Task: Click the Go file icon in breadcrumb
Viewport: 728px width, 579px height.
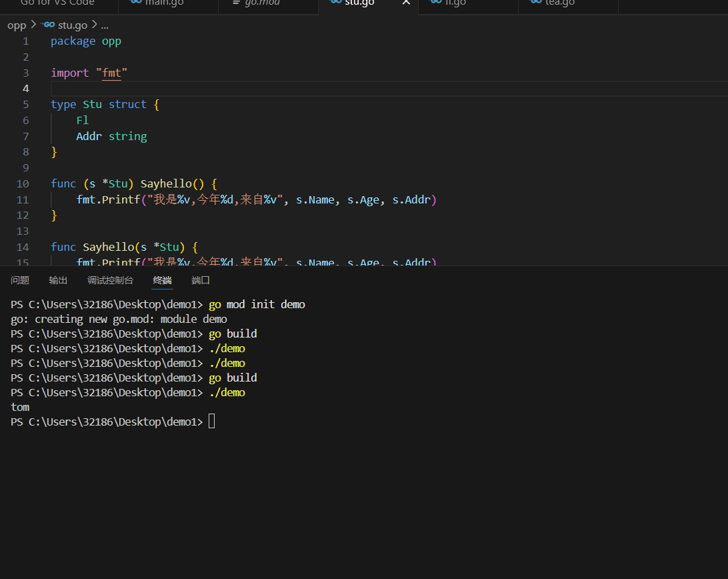Action: pos(48,25)
